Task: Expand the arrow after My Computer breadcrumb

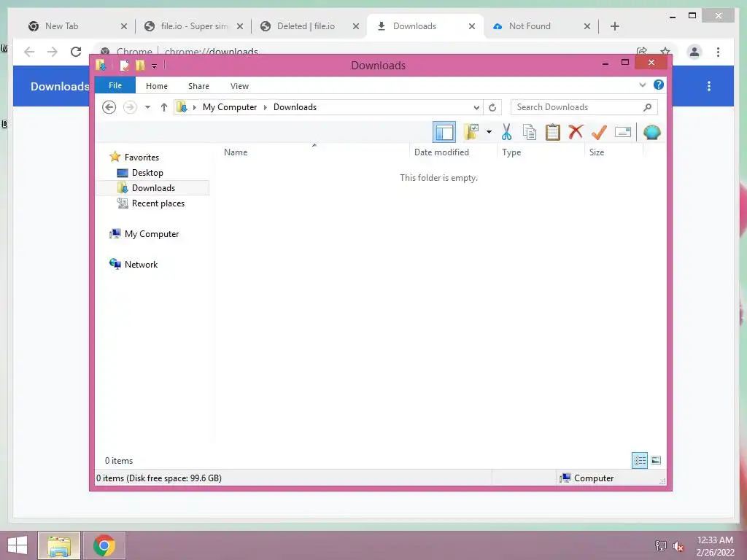Action: click(266, 107)
